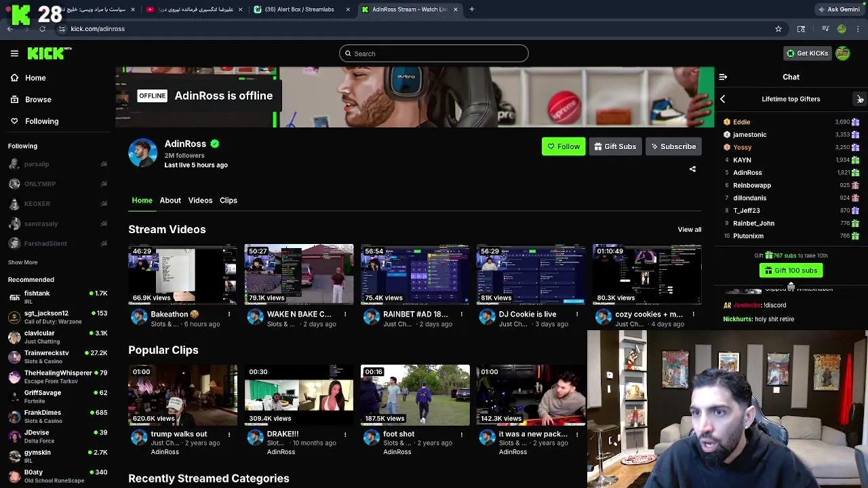Play foot shot clip thumbnail
Image resolution: width=868 pixels, height=488 pixels.
pyautogui.click(x=415, y=395)
